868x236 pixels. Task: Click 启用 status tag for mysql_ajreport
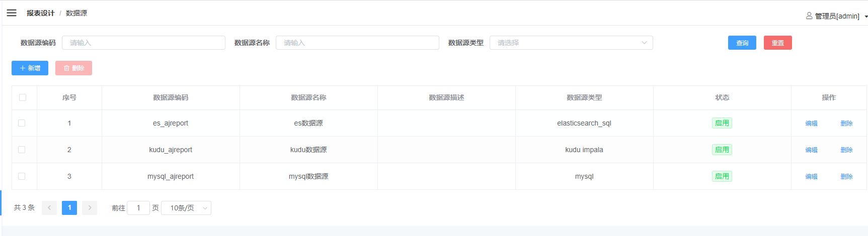coord(722,176)
